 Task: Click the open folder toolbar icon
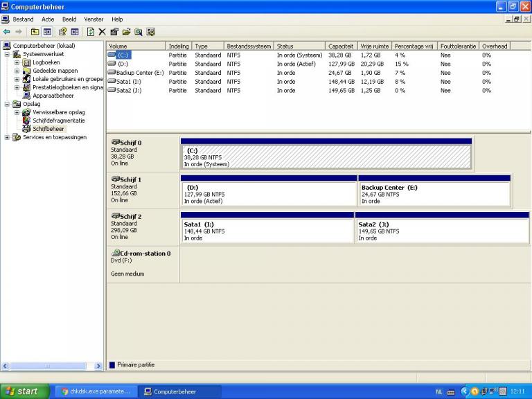pyautogui.click(x=126, y=31)
